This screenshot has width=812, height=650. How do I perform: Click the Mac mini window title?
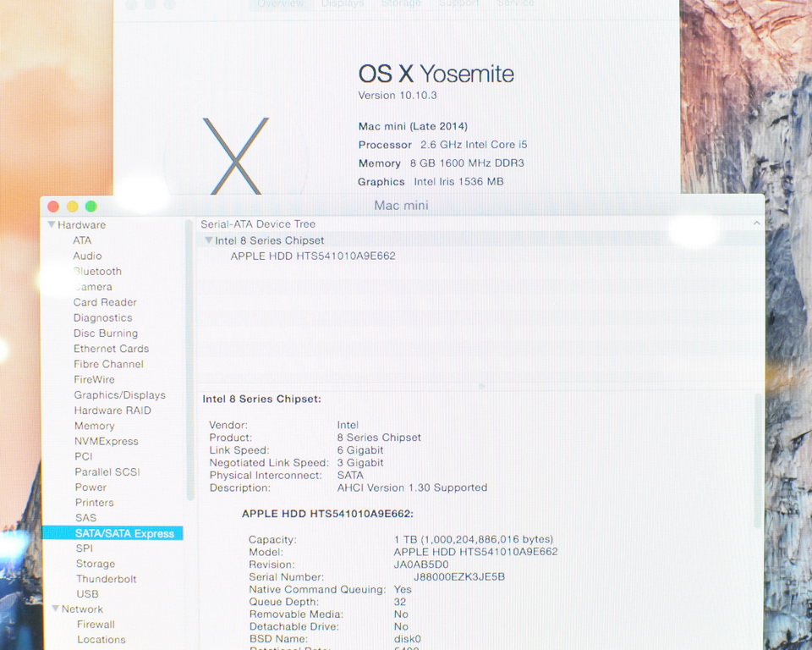click(401, 206)
